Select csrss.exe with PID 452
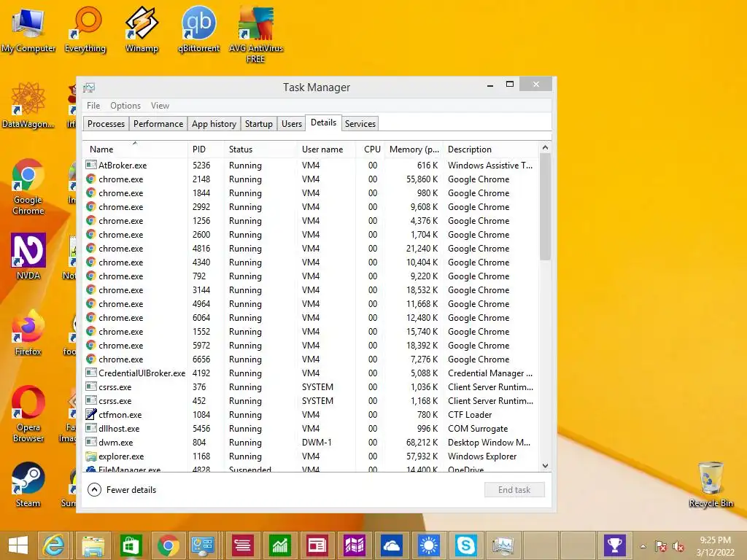This screenshot has width=747, height=560. [311, 401]
